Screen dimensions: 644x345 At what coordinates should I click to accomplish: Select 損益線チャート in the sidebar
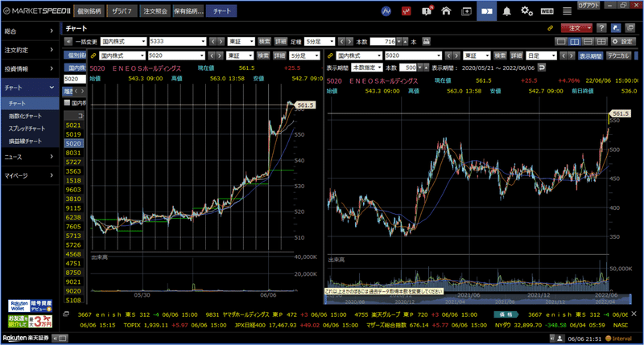tap(26, 141)
